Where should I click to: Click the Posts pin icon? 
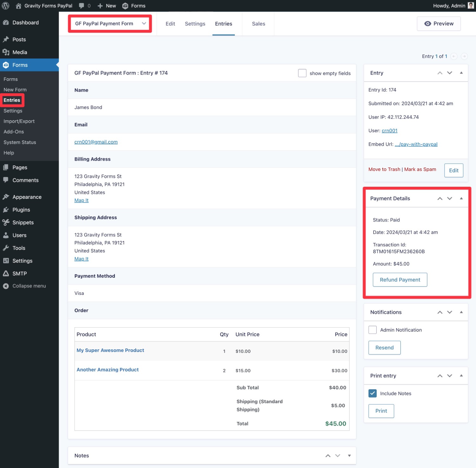coord(6,39)
